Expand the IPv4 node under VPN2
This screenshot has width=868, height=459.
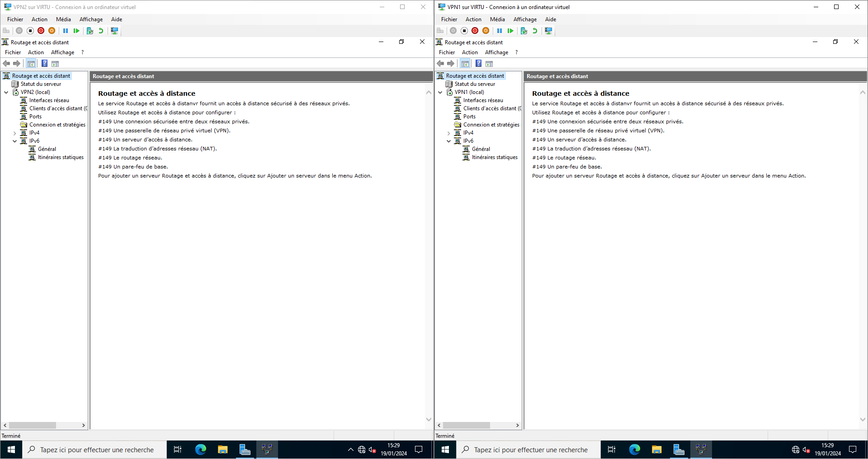15,133
